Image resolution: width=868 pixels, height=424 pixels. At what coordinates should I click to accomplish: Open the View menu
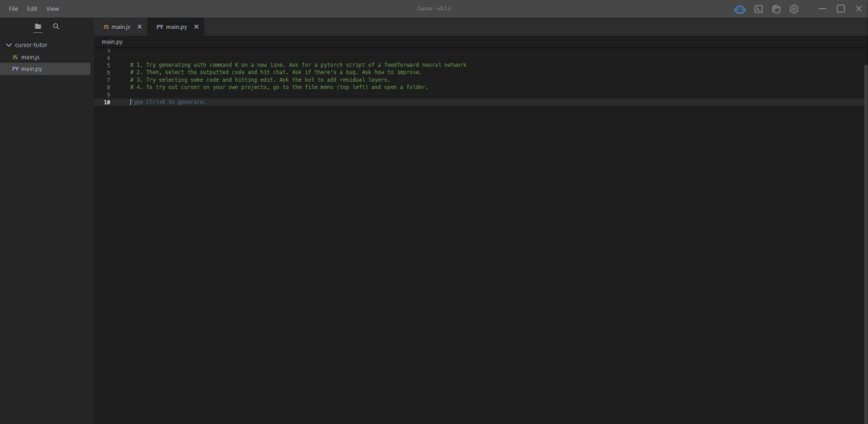pos(52,9)
